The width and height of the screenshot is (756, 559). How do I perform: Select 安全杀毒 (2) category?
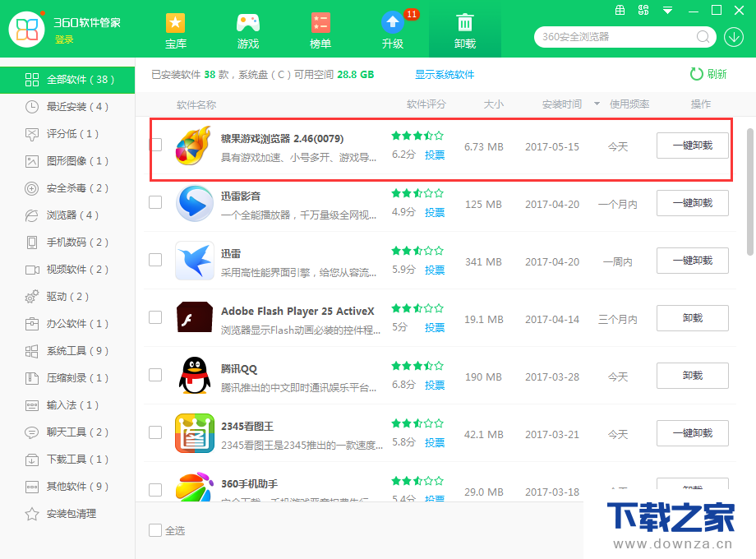click(x=67, y=188)
